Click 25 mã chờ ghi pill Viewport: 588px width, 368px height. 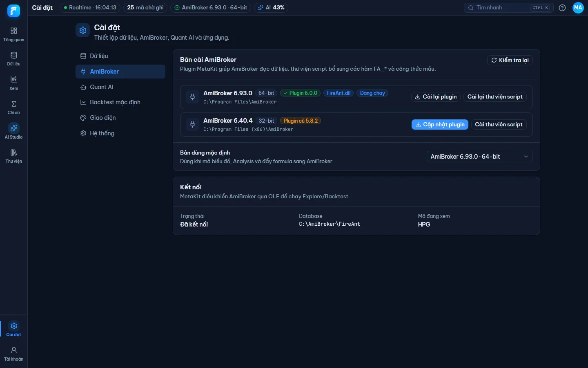145,8
